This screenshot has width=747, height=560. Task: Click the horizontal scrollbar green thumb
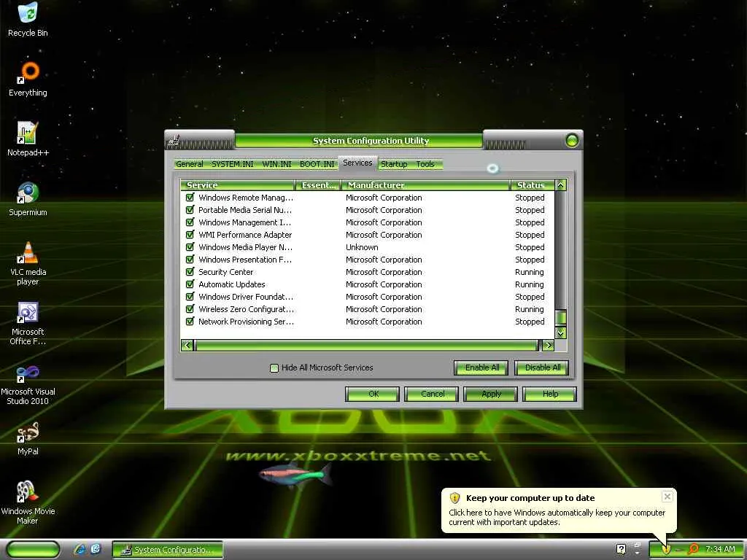pyautogui.click(x=366, y=345)
